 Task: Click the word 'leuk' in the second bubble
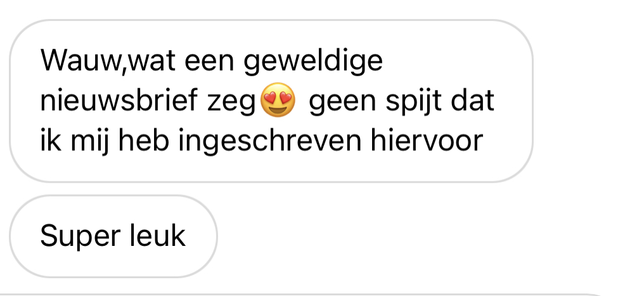tap(157, 235)
